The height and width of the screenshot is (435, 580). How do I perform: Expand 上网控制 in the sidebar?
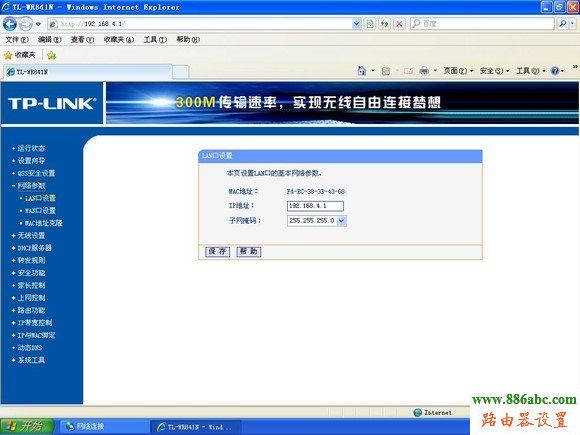tap(31, 298)
